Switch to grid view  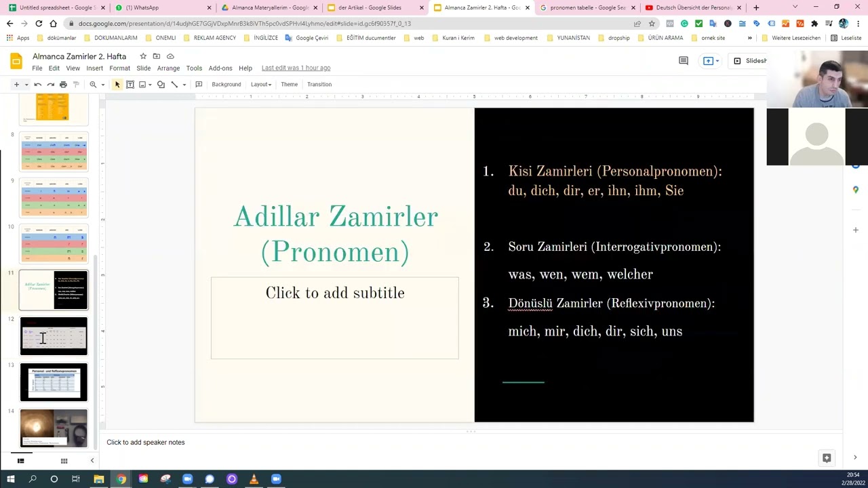(64, 461)
